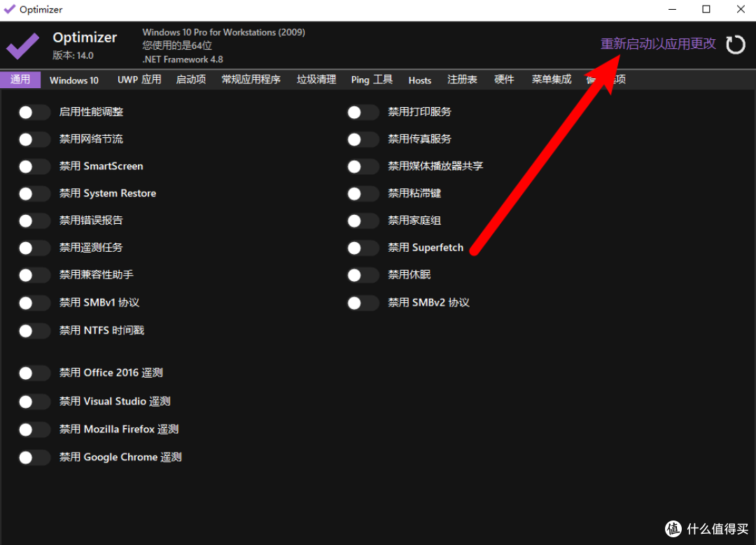This screenshot has width=756, height=545.
Task: Toggle 禁用家庭组 switch
Action: coord(363,220)
